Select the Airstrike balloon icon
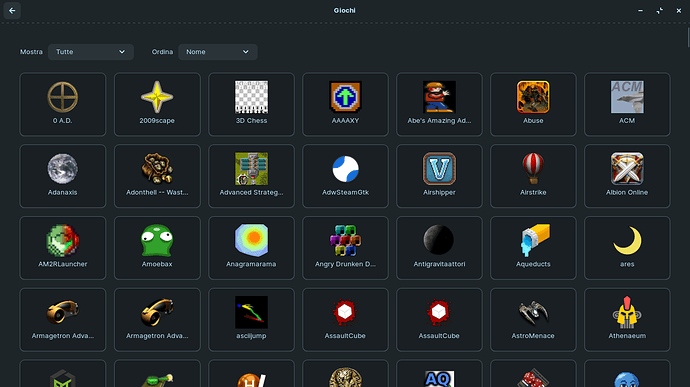690x387 pixels. [533, 169]
